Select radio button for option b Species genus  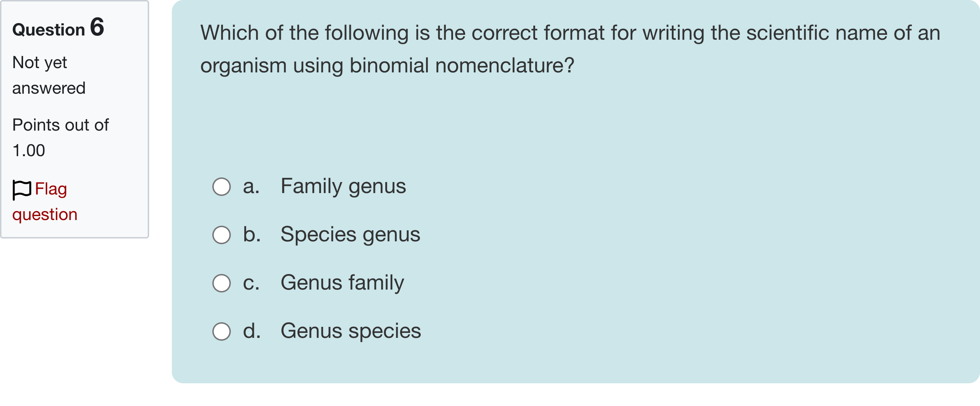coord(222,235)
